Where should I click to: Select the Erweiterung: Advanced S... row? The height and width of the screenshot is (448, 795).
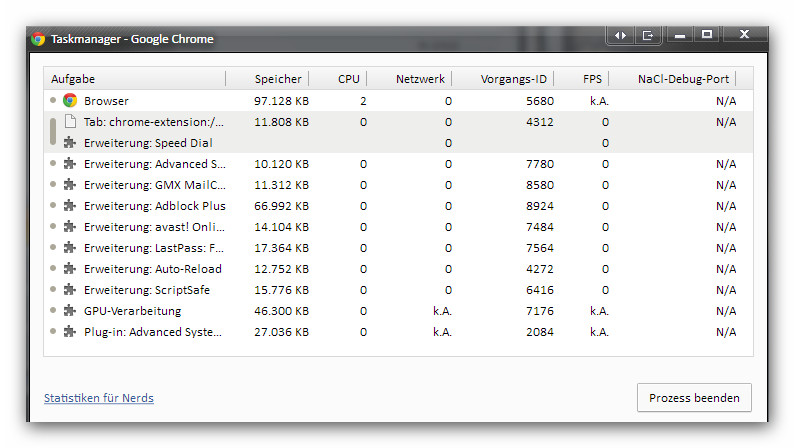click(399, 164)
